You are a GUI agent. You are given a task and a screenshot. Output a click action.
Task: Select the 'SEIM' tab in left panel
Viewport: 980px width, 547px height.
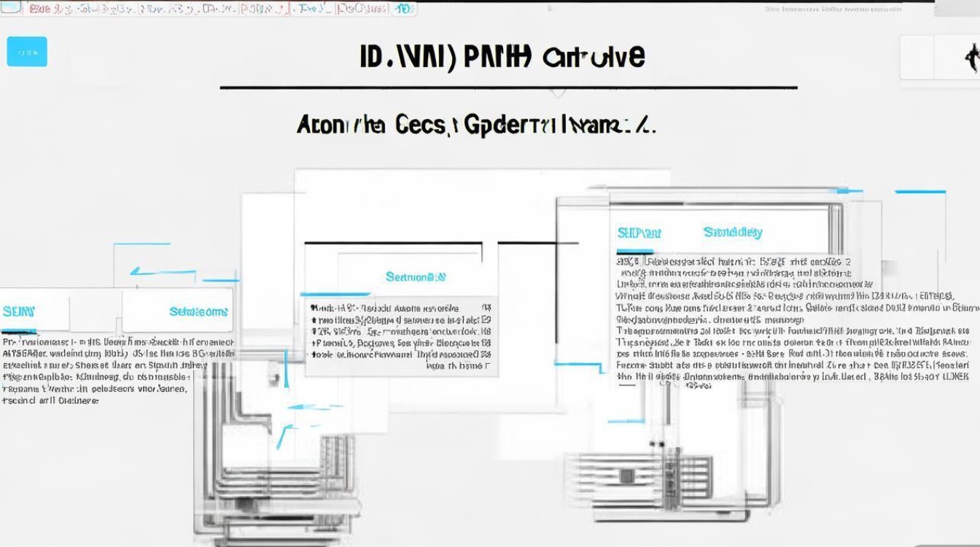pos(19,311)
